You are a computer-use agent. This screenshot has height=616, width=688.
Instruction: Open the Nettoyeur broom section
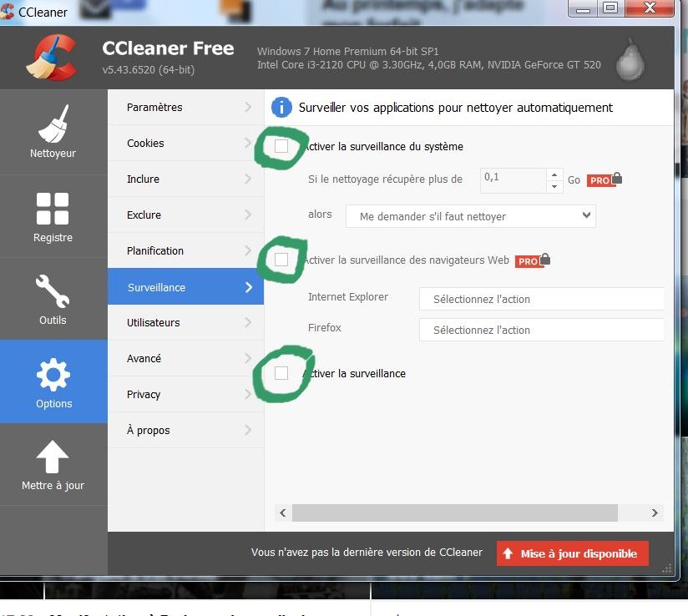53,132
